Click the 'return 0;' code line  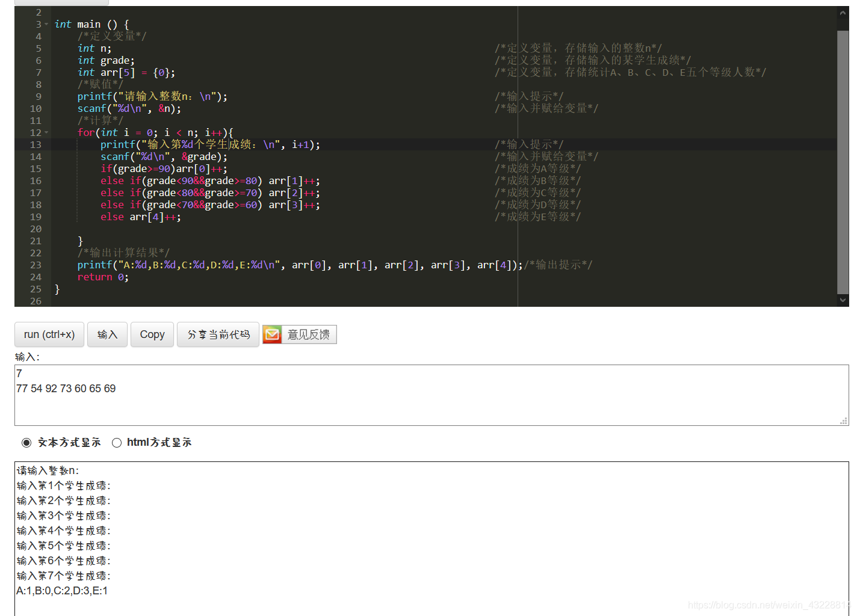click(103, 277)
